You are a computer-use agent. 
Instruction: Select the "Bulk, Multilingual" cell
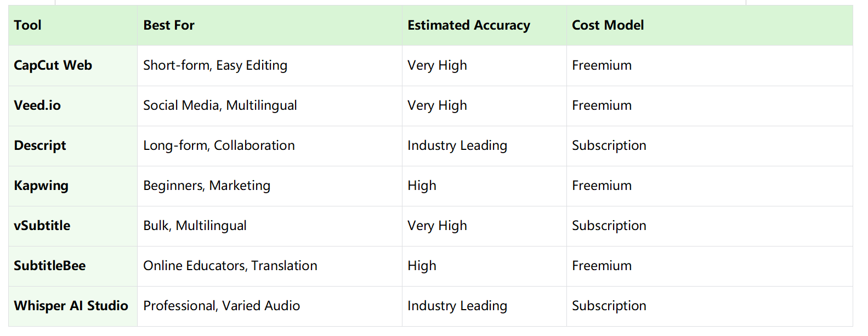click(x=195, y=226)
